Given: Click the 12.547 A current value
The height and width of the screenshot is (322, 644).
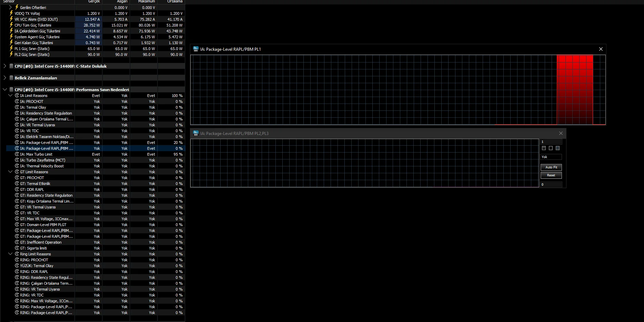Looking at the screenshot, I should tap(92, 19).
